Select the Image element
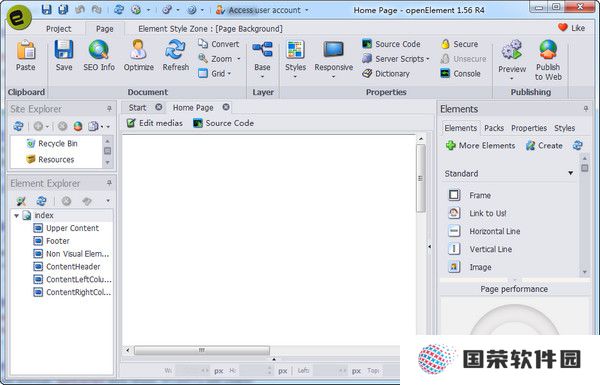The width and height of the screenshot is (600, 385). 470,267
